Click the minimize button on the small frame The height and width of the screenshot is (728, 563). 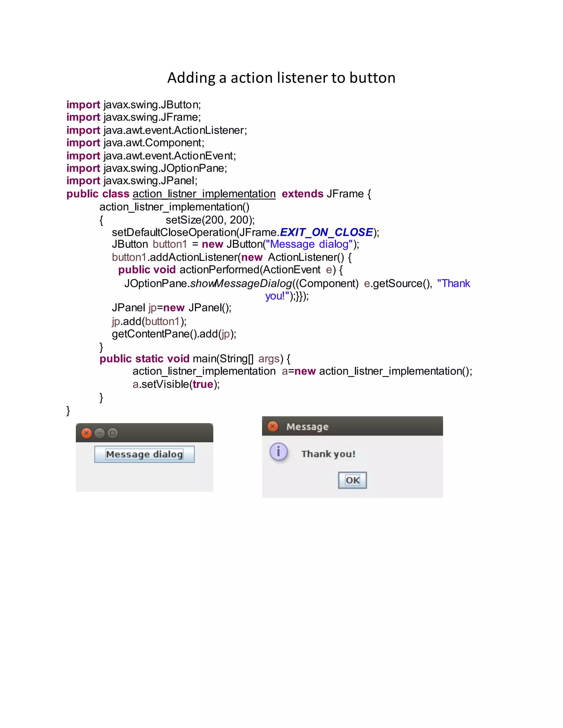pos(100,433)
